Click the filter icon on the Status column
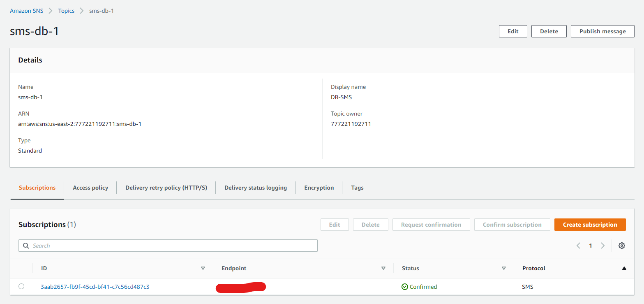644x304 pixels. click(x=503, y=268)
